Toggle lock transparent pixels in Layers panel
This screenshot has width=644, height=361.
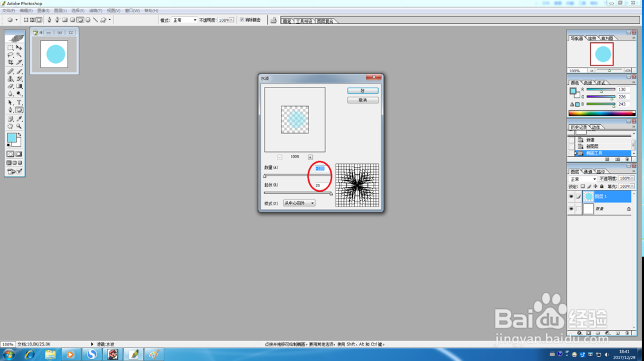(582, 186)
